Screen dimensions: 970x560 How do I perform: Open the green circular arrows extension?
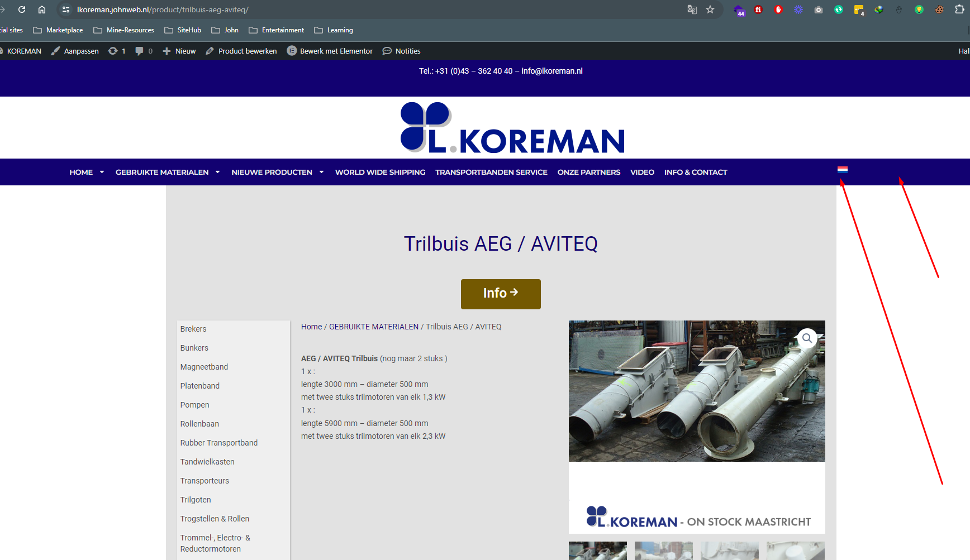839,9
